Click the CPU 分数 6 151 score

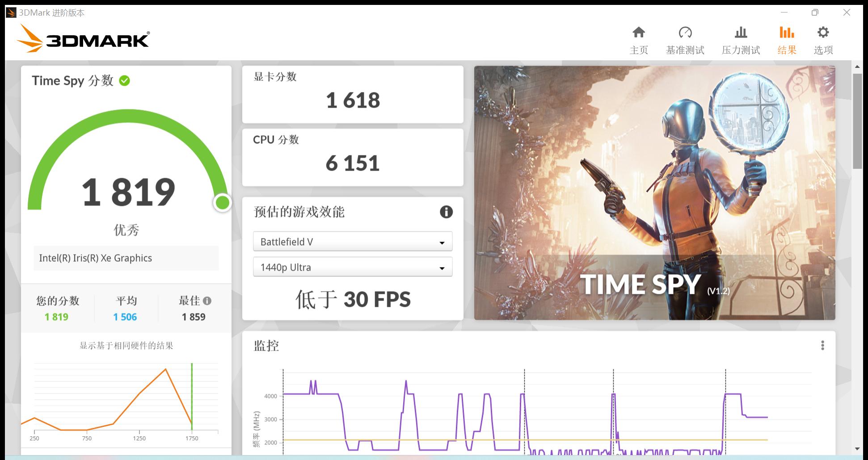click(x=353, y=163)
